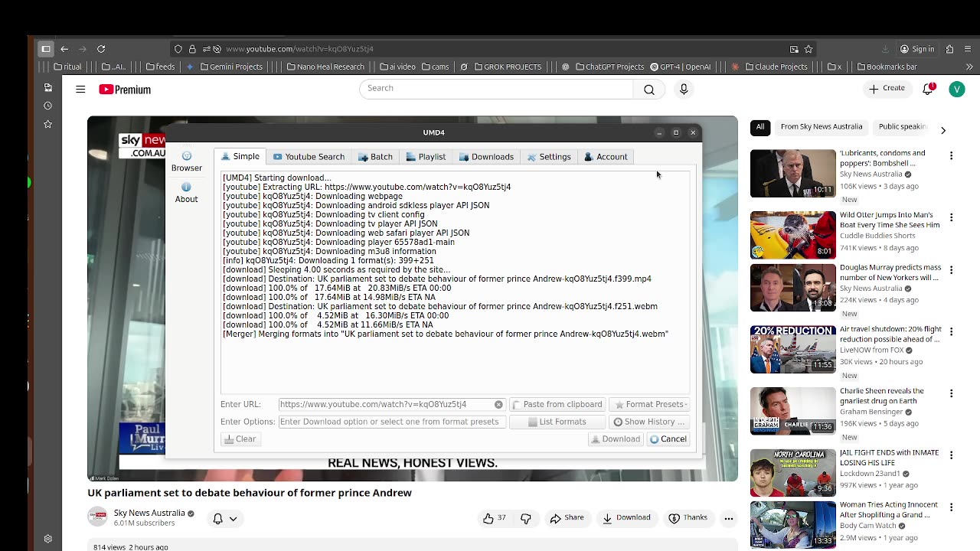Open options for Air travel shutdown video

click(951, 331)
